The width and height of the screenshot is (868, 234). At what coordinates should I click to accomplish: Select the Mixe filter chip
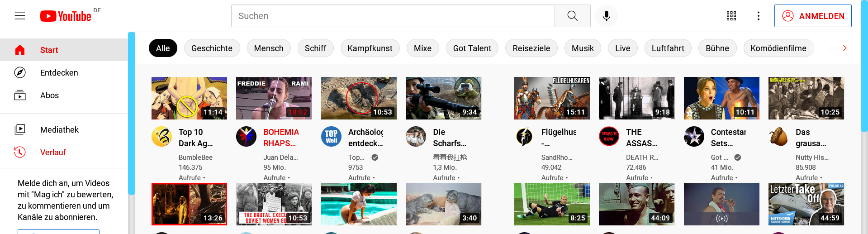pyautogui.click(x=422, y=48)
